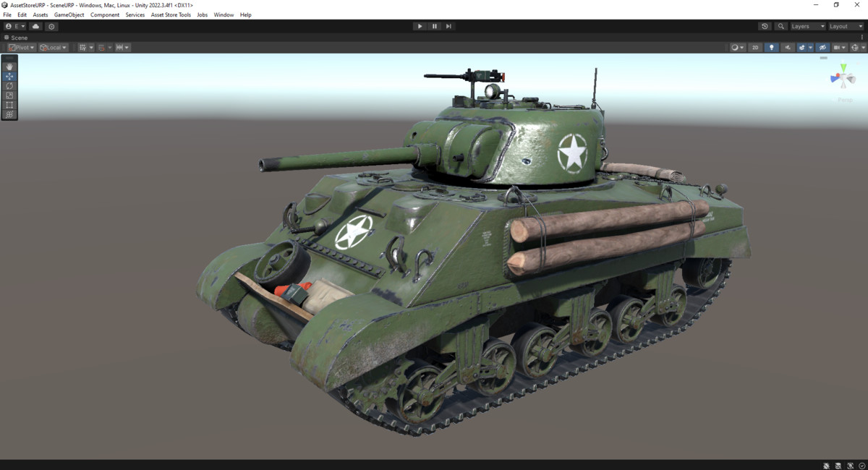Viewport: 868px width, 470px height.
Task: Select the combined Transform tool
Action: pos(9,114)
